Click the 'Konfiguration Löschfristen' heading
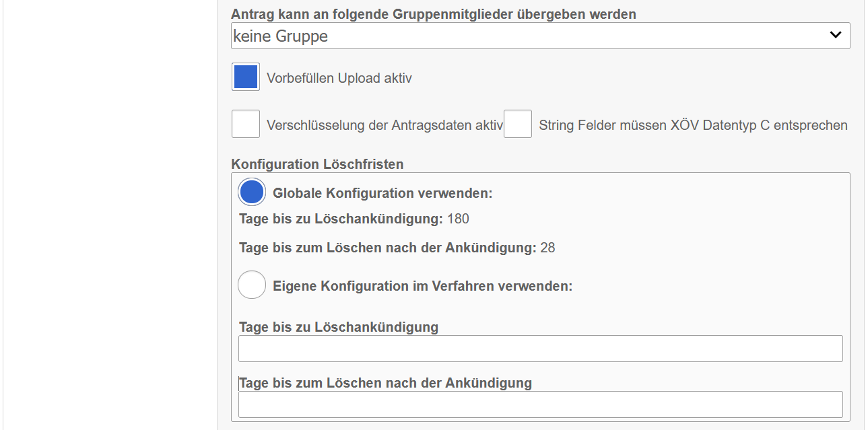Screen dimensions: 868x430 point(317,164)
